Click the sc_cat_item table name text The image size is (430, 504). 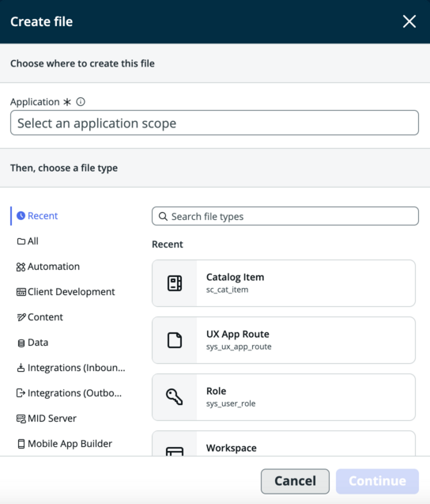(227, 290)
